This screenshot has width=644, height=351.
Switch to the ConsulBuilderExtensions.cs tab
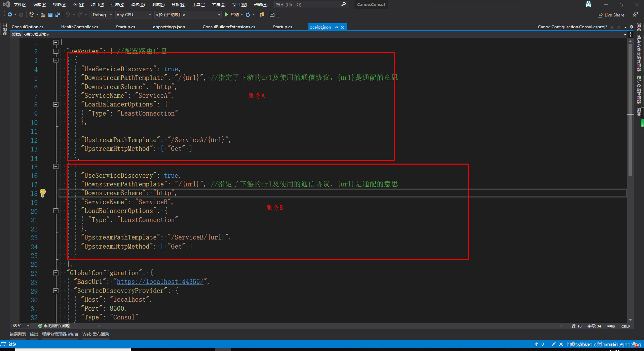click(x=229, y=27)
